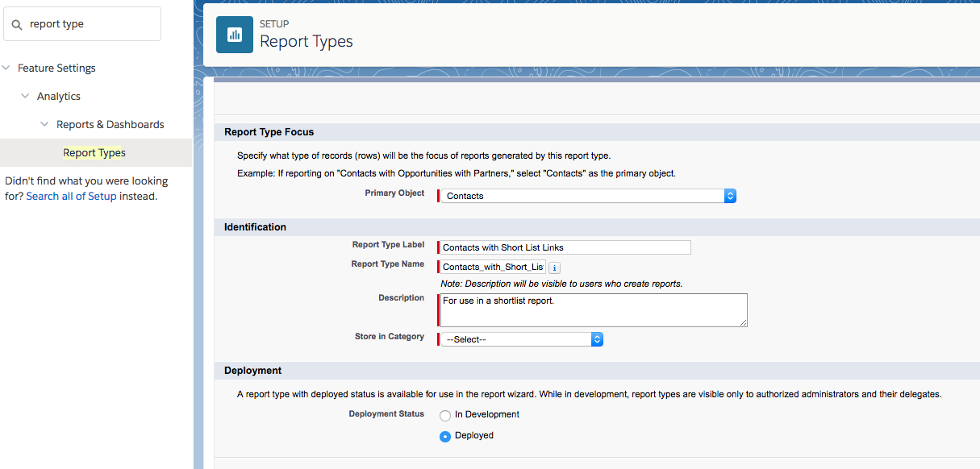Image resolution: width=980 pixels, height=469 pixels.
Task: Click the Deployment Status field label
Action: (x=386, y=414)
